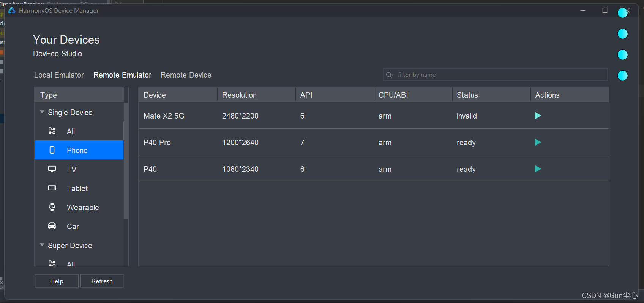This screenshot has width=644, height=303.
Task: Launch the Mate X2 5G emulator
Action: click(x=537, y=116)
